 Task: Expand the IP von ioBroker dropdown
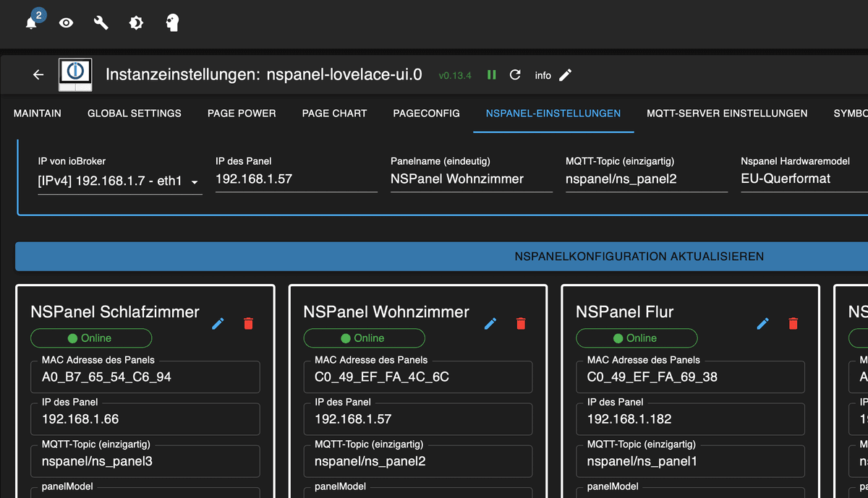[x=119, y=181]
